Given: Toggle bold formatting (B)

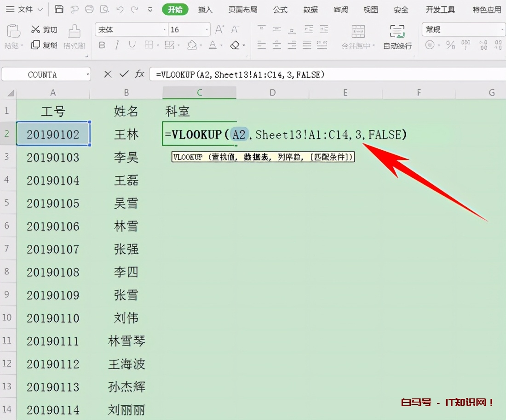Looking at the screenshot, I should click(102, 45).
